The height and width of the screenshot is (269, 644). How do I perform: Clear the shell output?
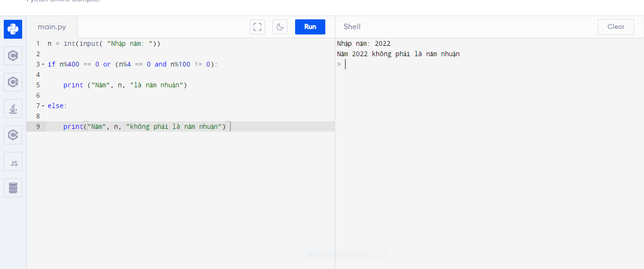tap(616, 27)
